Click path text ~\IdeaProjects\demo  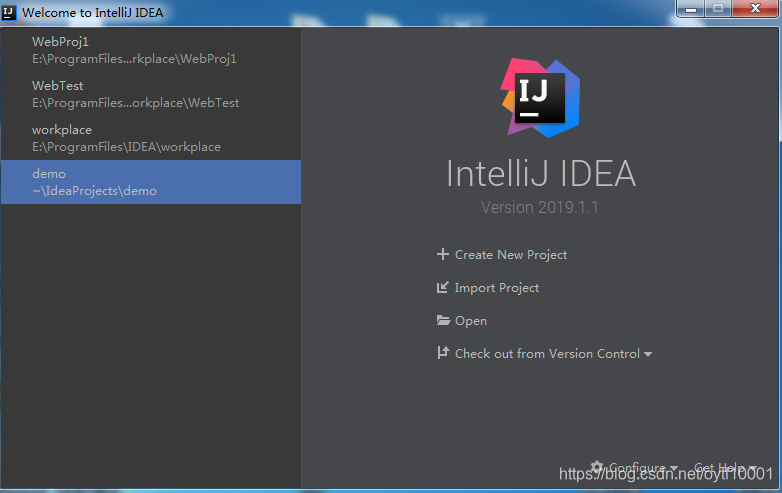coord(94,191)
